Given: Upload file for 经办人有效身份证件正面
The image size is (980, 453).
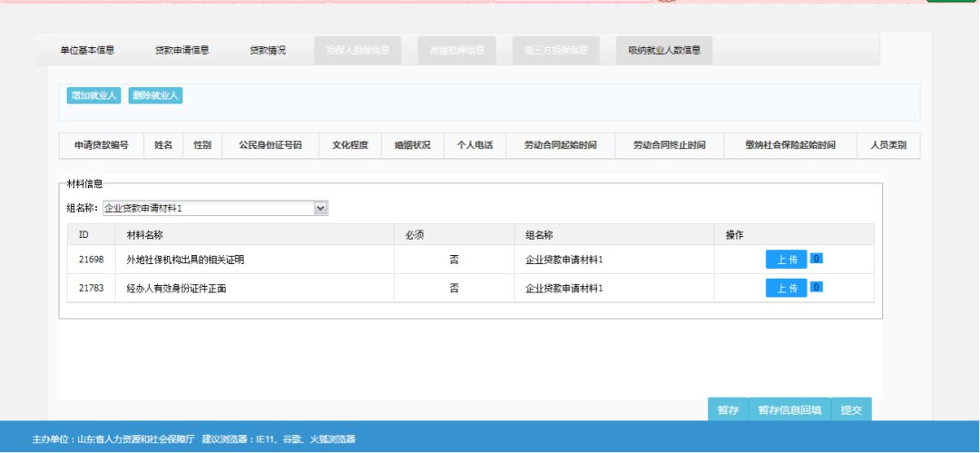Looking at the screenshot, I should (786, 289).
